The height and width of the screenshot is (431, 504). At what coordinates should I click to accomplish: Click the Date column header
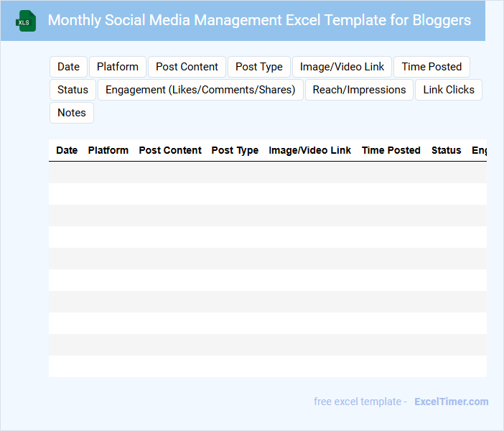tap(67, 150)
